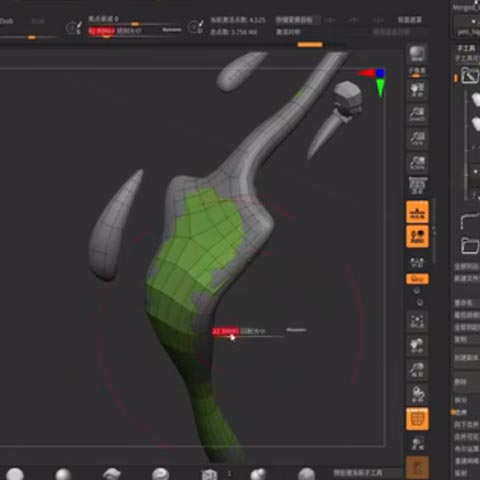Open the folder icon in subtool panel
The image size is (480, 480).
click(x=469, y=246)
